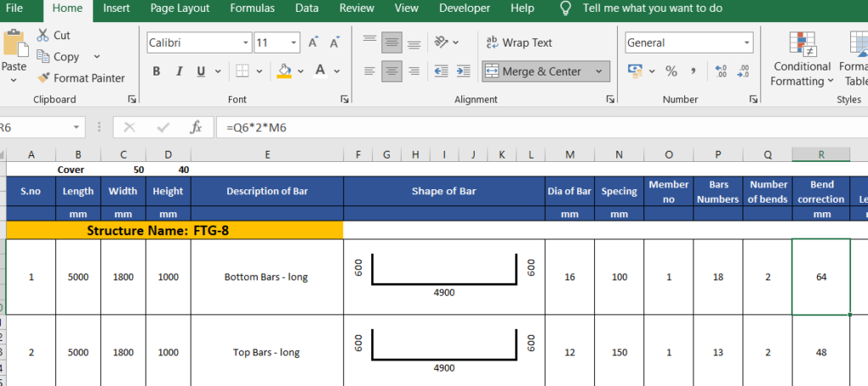Click the Insert Function fx icon
Screen dimensions: 868x386
tap(196, 127)
